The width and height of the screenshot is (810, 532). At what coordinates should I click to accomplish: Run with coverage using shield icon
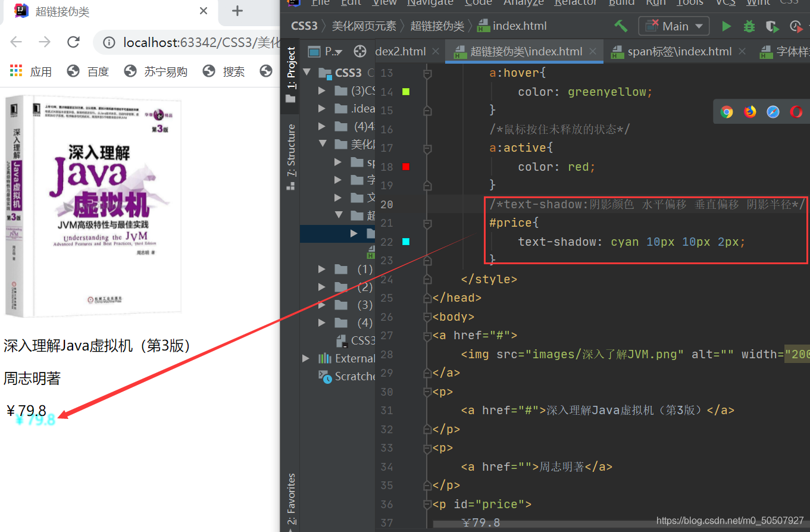click(x=772, y=26)
